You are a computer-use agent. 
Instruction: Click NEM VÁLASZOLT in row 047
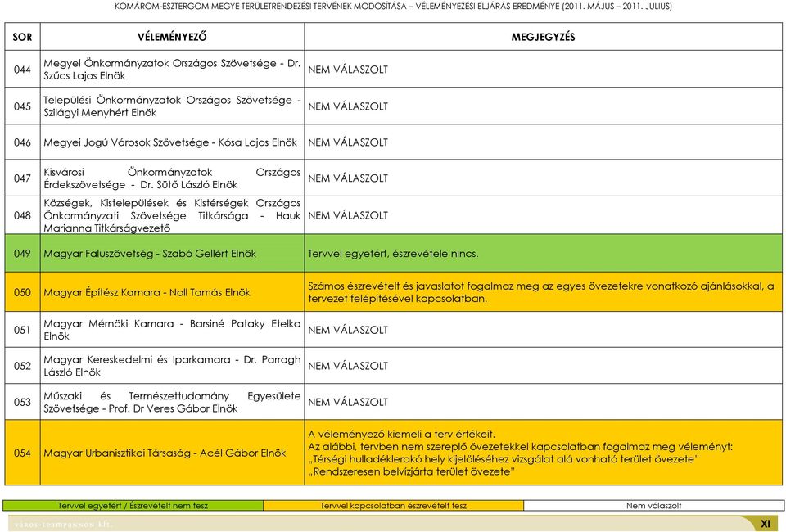point(348,178)
